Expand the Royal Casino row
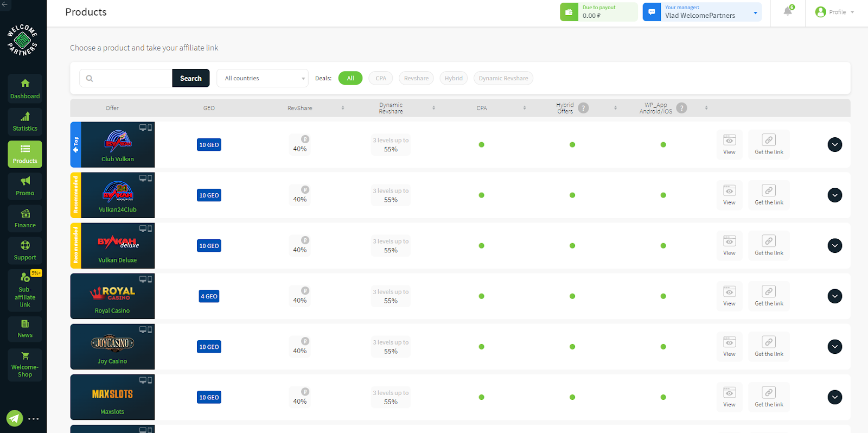The height and width of the screenshot is (433, 868). tap(835, 296)
